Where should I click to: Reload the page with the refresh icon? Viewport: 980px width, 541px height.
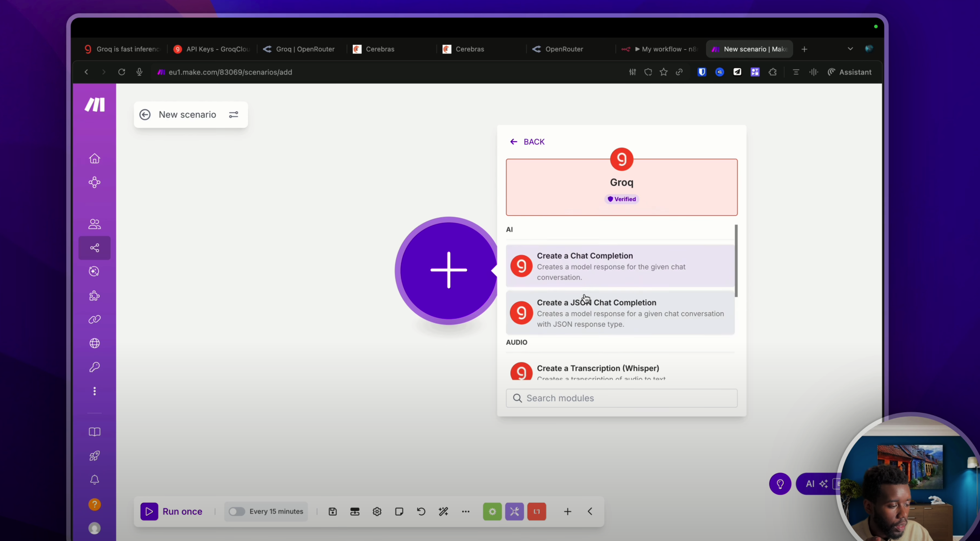[x=121, y=72]
